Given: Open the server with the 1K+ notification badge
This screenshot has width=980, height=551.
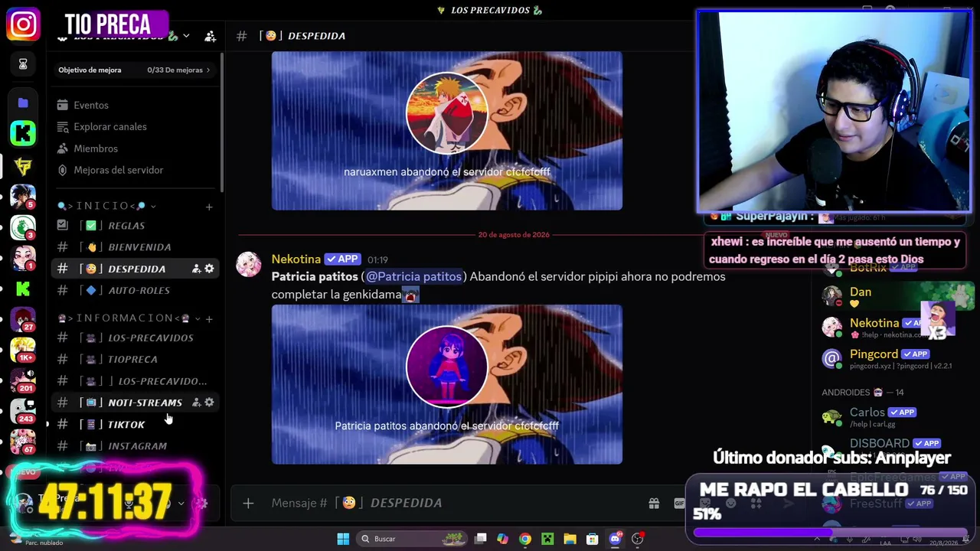Looking at the screenshot, I should pos(23,350).
